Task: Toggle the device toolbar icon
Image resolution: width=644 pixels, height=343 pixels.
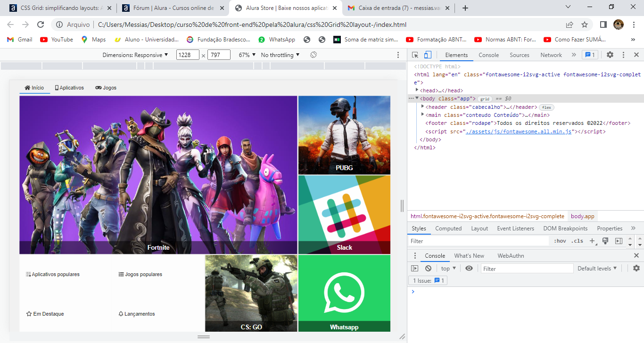Action: click(428, 55)
